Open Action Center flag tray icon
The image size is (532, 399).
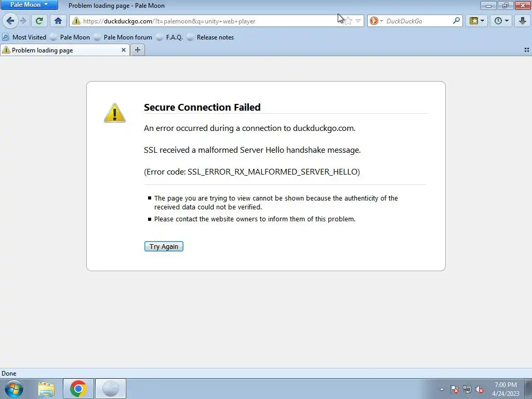tap(455, 389)
